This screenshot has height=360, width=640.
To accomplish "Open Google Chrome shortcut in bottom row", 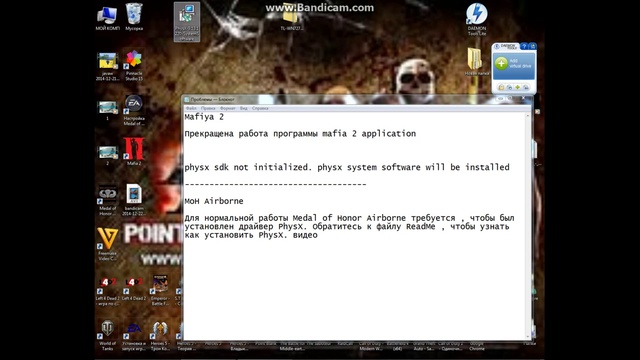I will (x=477, y=346).
